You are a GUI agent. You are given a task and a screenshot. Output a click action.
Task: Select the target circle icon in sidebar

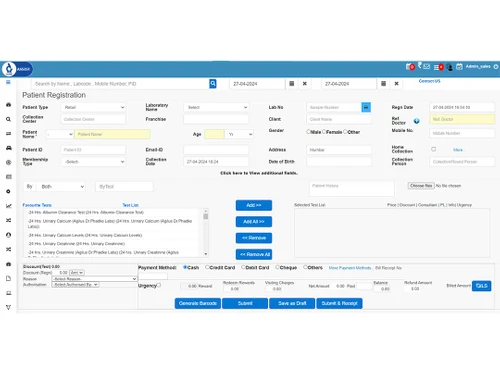point(8,162)
